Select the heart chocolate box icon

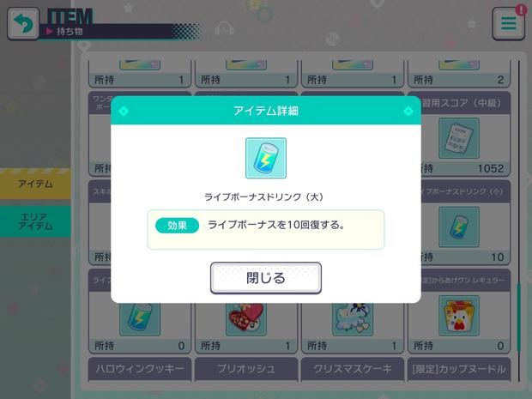click(246, 319)
